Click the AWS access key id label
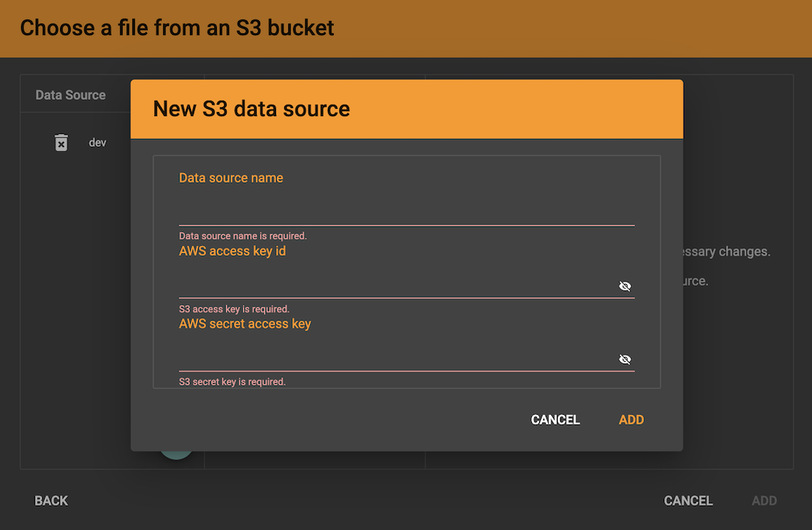This screenshot has height=530, width=812. tap(232, 251)
